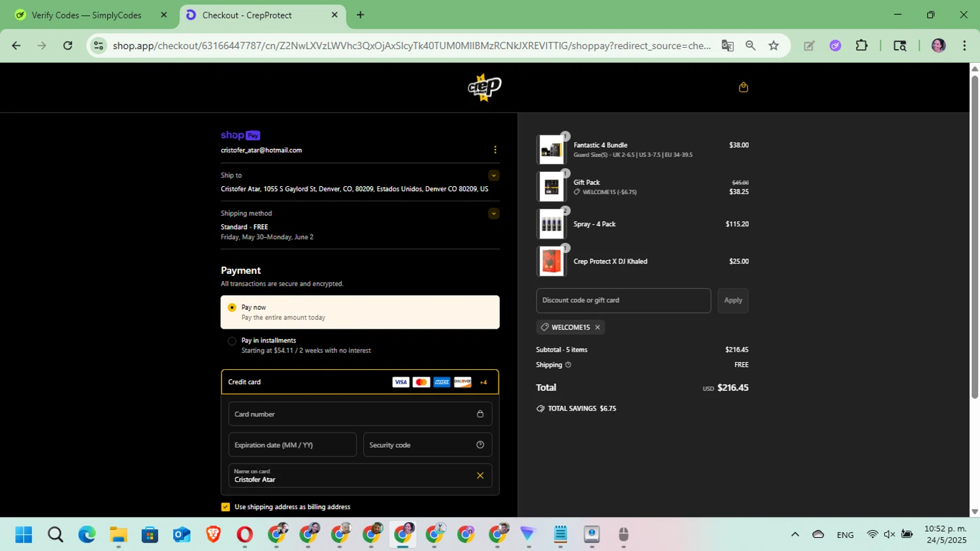This screenshot has height=551, width=980.
Task: Open the browser extensions puzzle icon
Action: (x=861, y=45)
